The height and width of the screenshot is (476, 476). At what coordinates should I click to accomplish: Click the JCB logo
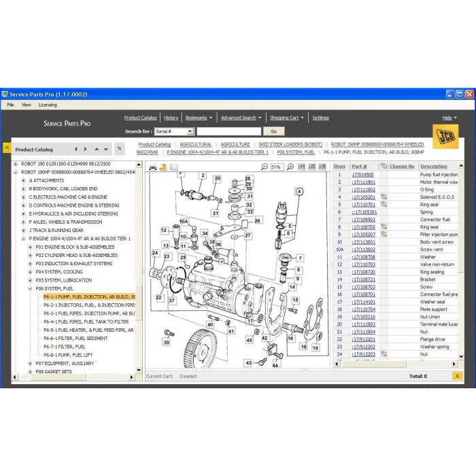[445, 136]
